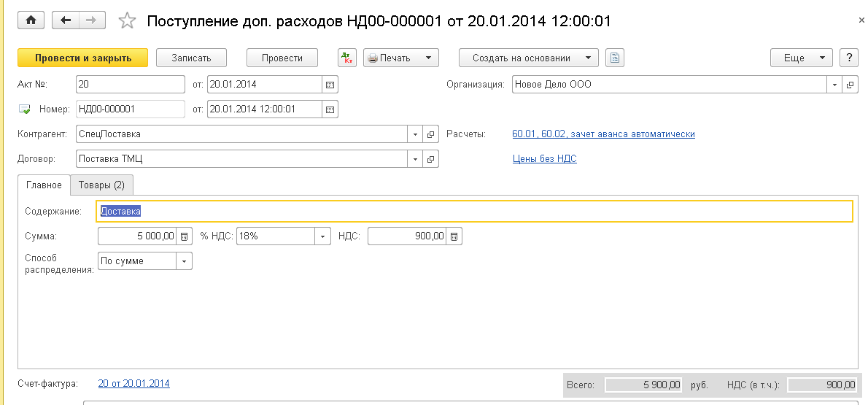Add document to favorites with star
Screen dimensions: 868x405
(127, 21)
